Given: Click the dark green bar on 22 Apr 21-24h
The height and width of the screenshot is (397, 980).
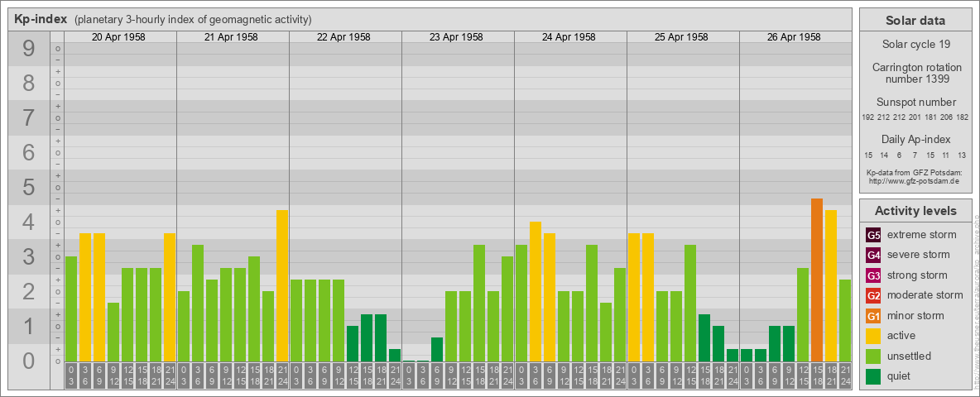Looking at the screenshot, I should point(395,355).
